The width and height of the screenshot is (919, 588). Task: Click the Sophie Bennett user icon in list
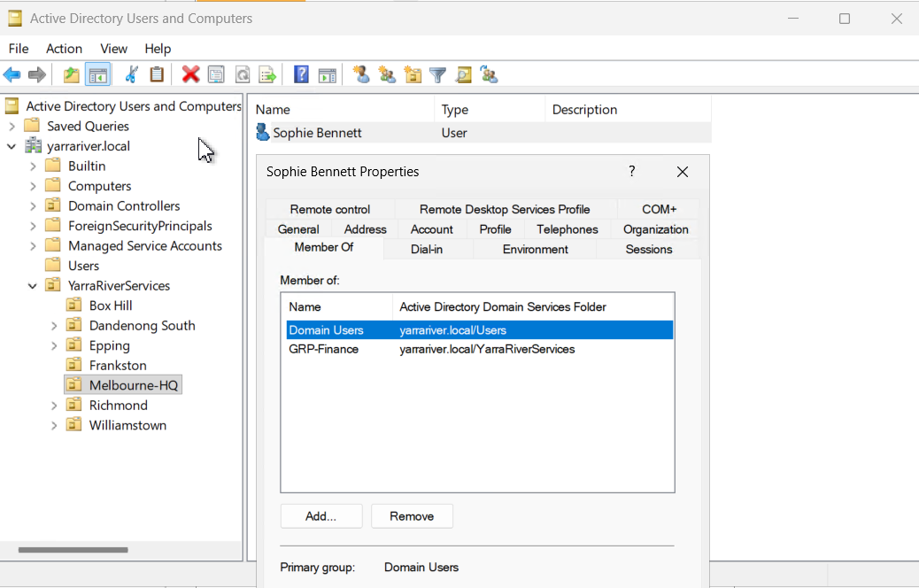[x=263, y=133]
